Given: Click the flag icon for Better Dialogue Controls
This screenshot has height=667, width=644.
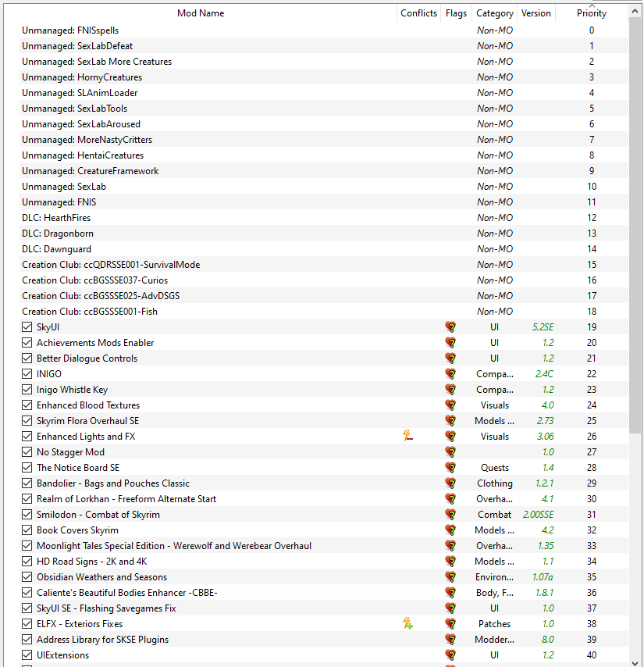Looking at the screenshot, I should [x=450, y=358].
